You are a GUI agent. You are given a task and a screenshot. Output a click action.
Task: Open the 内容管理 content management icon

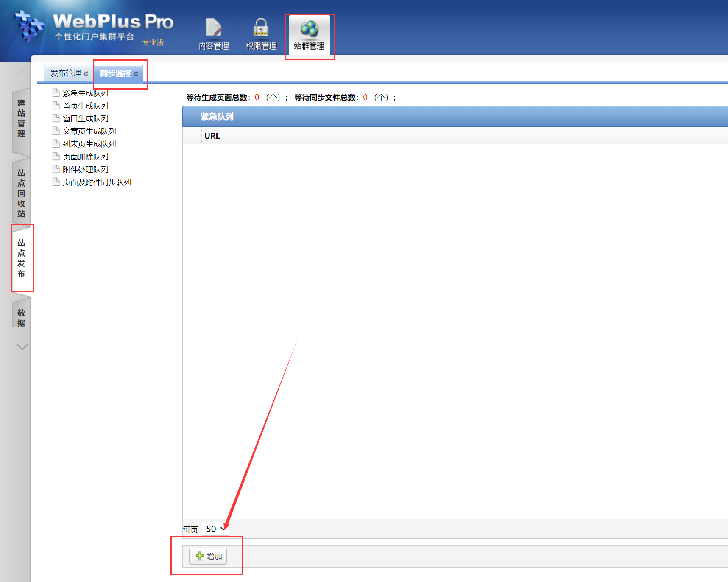214,28
